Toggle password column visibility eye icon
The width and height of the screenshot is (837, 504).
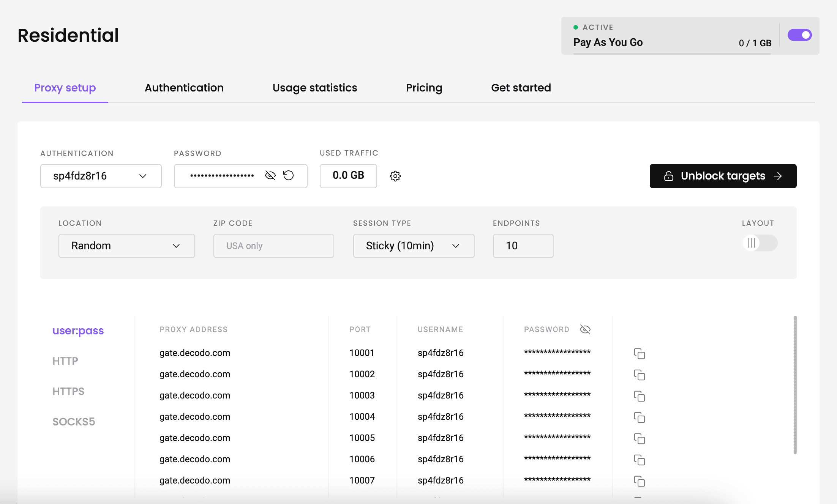pos(585,329)
